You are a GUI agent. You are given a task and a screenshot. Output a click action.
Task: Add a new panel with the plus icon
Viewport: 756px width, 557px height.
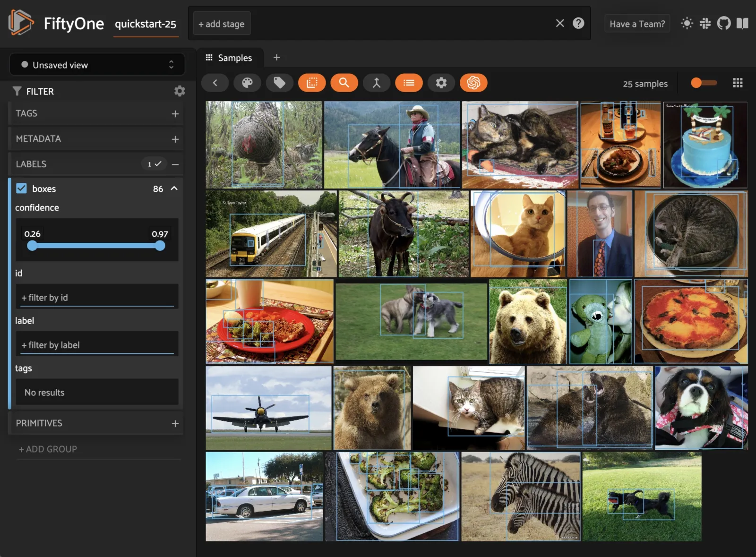point(277,57)
